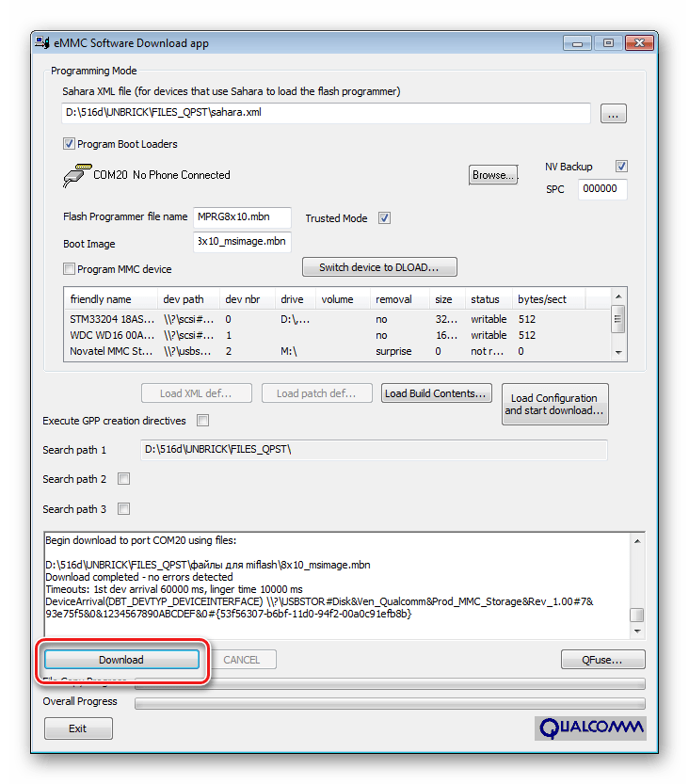Click the CANCEL button

coord(242,660)
